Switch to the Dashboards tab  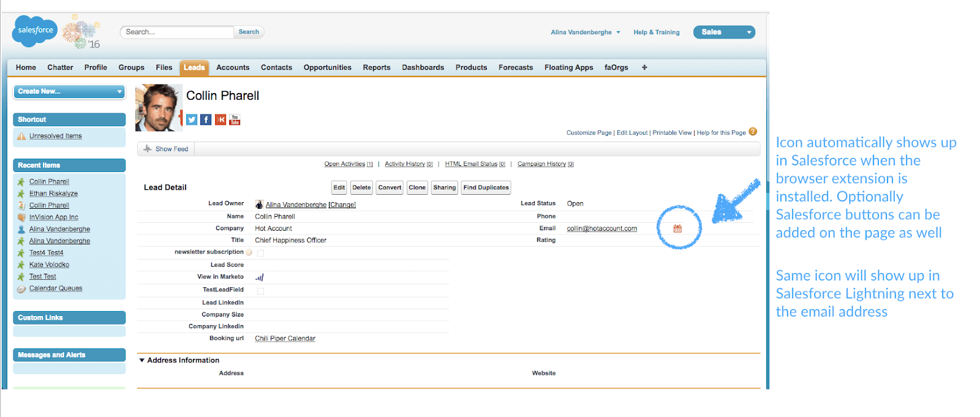pos(423,67)
